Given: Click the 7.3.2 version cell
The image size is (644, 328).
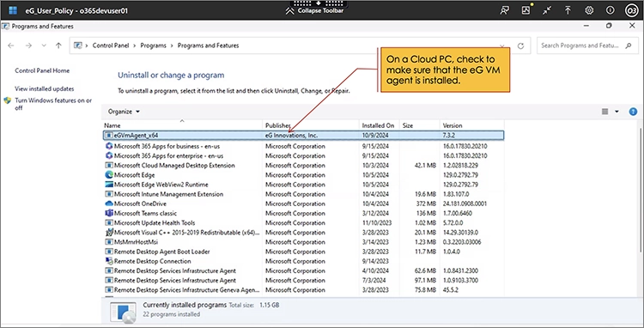Looking at the screenshot, I should [448, 135].
